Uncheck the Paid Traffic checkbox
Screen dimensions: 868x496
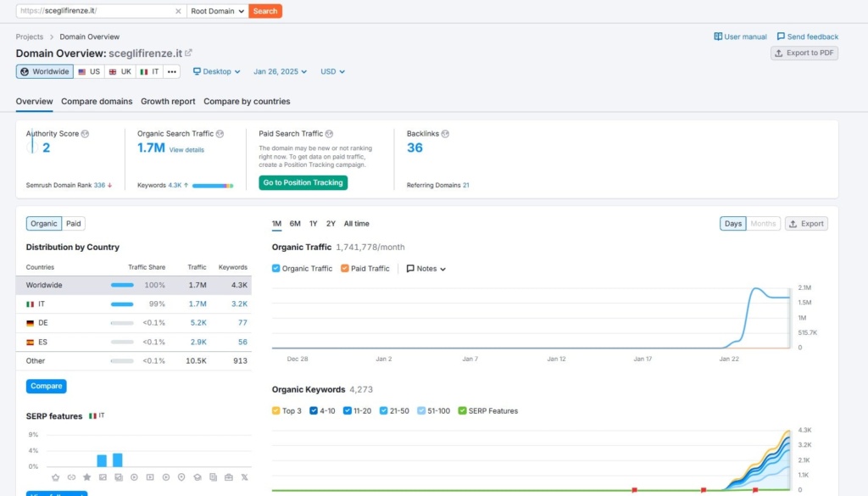[x=345, y=269]
